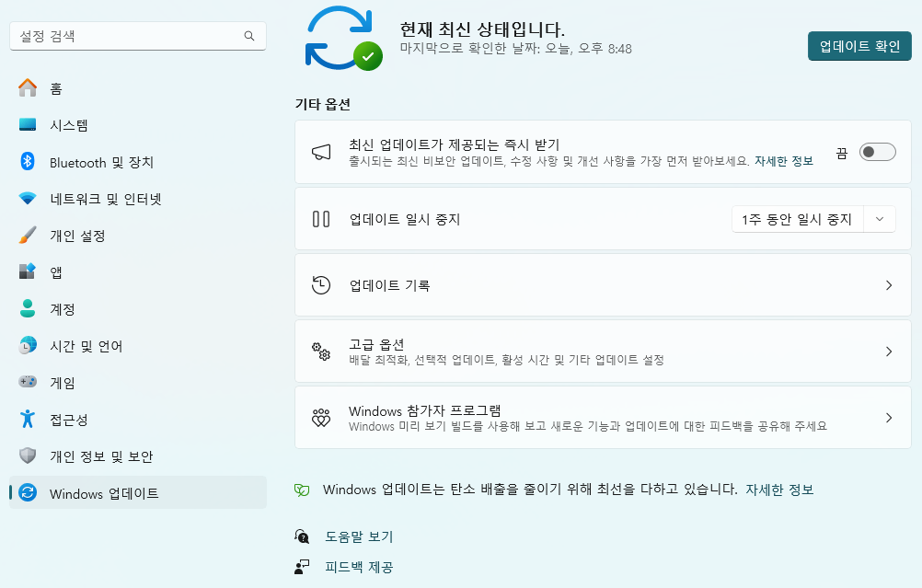Viewport: 922px width, 588px height.
Task: Click the history clock icon for 업데이트 기록
Action: [321, 285]
